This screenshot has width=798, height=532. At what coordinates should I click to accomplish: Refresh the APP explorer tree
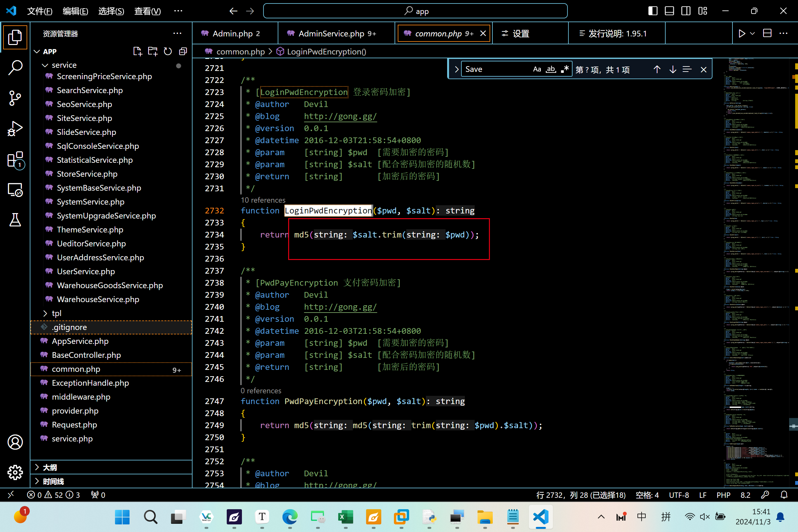(x=168, y=51)
